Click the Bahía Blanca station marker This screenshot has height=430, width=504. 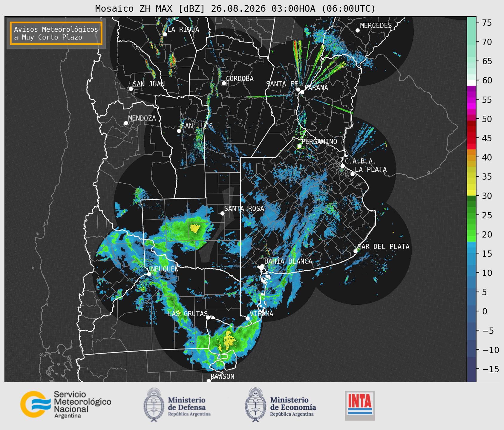(262, 266)
